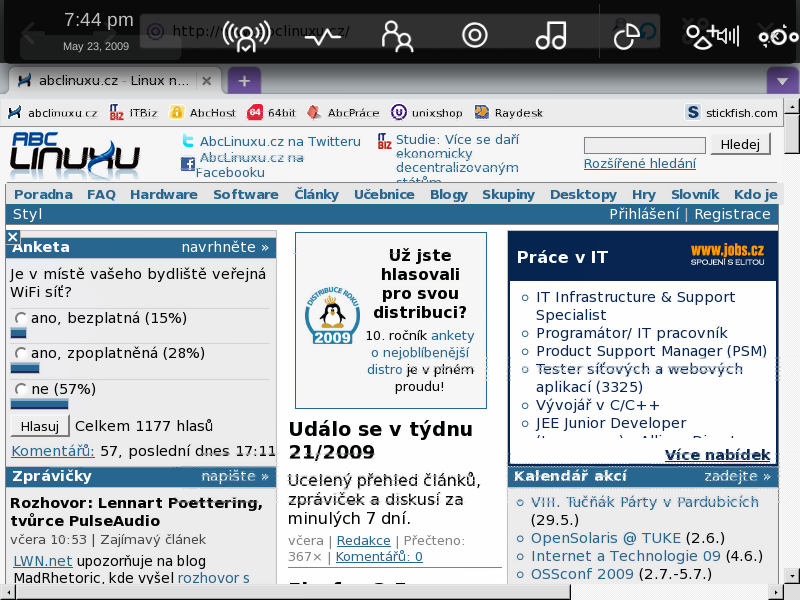Open the Články menu item
The image size is (800, 600).
click(316, 194)
